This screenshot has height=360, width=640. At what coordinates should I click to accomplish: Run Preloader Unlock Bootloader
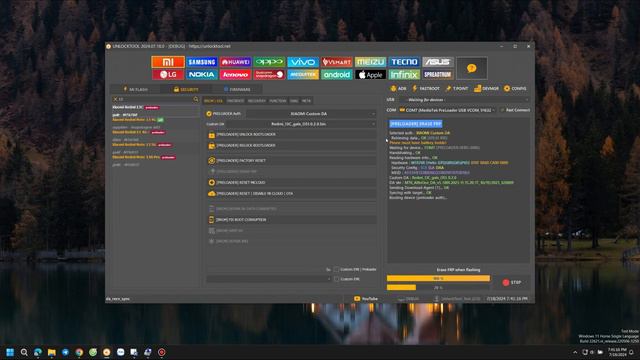pyautogui.click(x=291, y=134)
